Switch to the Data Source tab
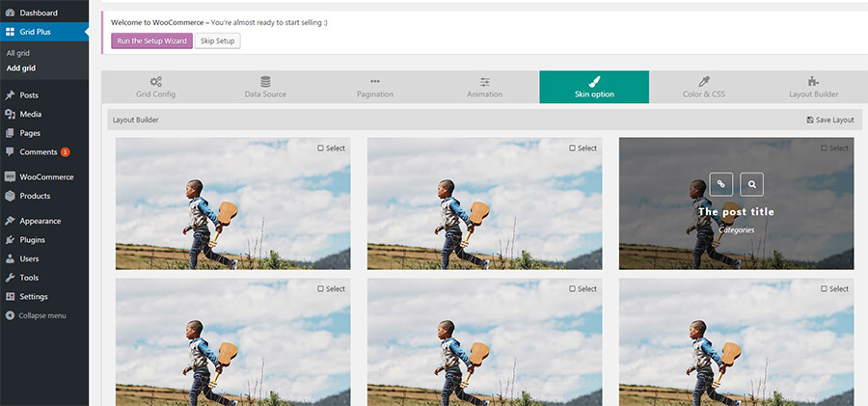This screenshot has height=406, width=868. 266,87
